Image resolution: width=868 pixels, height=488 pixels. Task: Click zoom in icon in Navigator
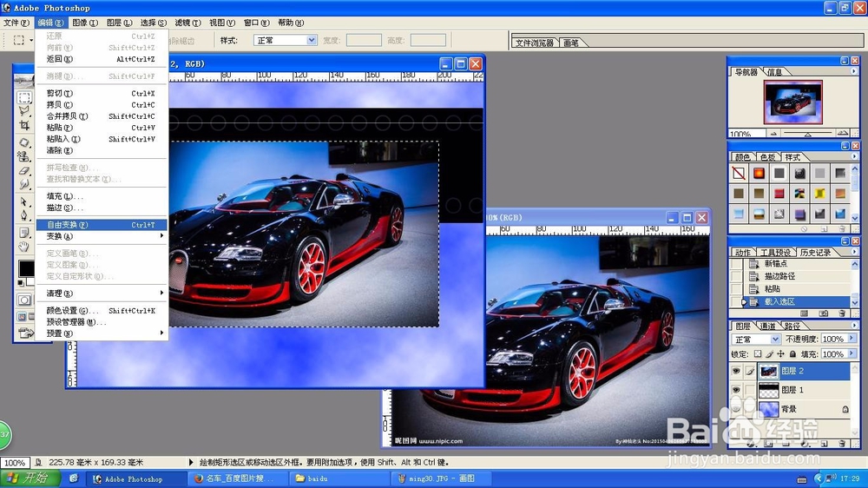842,133
